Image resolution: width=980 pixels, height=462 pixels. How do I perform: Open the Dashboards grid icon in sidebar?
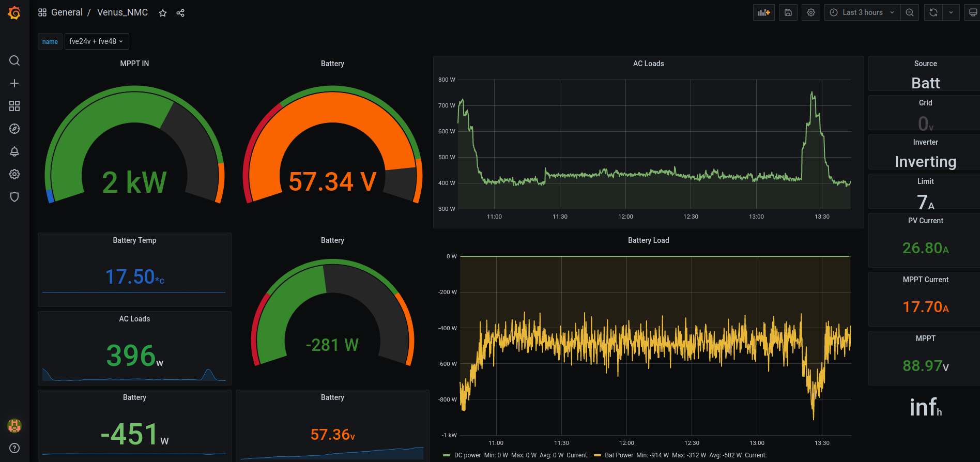click(x=14, y=106)
